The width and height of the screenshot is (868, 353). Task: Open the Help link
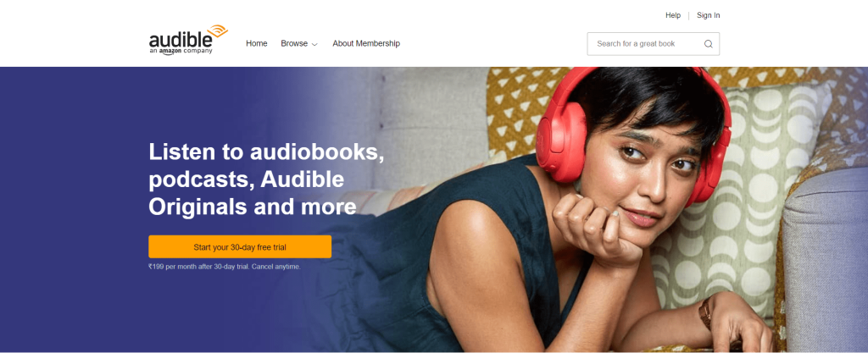(672, 15)
